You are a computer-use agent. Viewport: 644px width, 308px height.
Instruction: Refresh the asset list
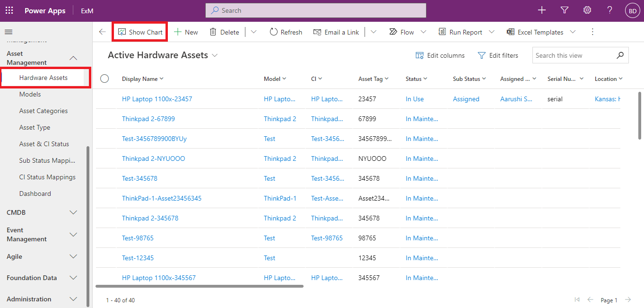click(x=286, y=32)
